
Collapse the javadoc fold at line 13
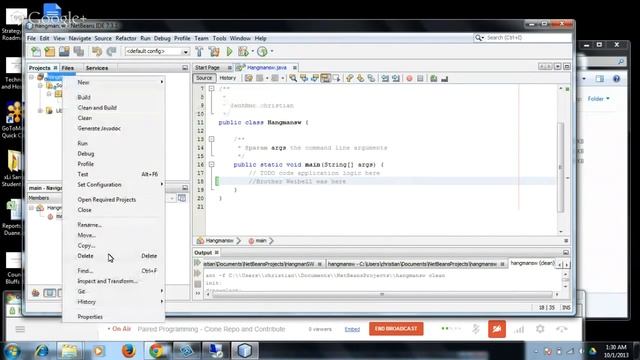click(211, 139)
